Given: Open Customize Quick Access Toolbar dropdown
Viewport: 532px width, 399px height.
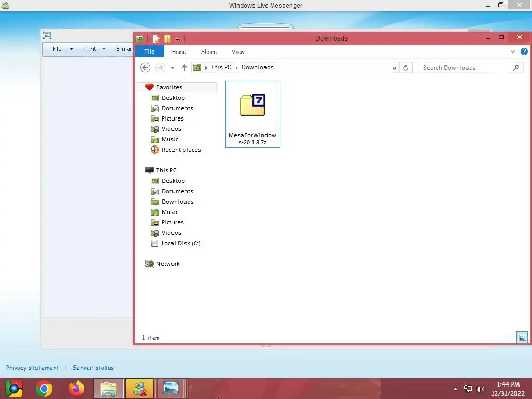Looking at the screenshot, I should pos(178,39).
